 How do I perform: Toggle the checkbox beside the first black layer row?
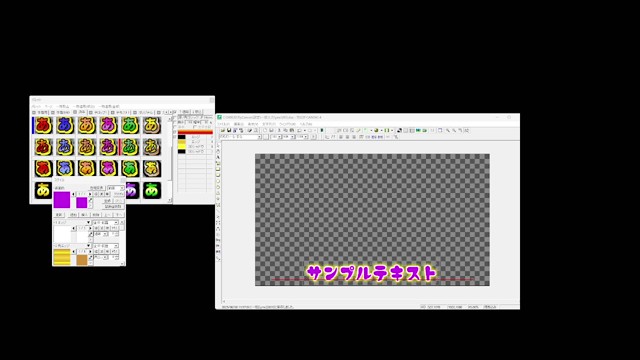[174, 137]
